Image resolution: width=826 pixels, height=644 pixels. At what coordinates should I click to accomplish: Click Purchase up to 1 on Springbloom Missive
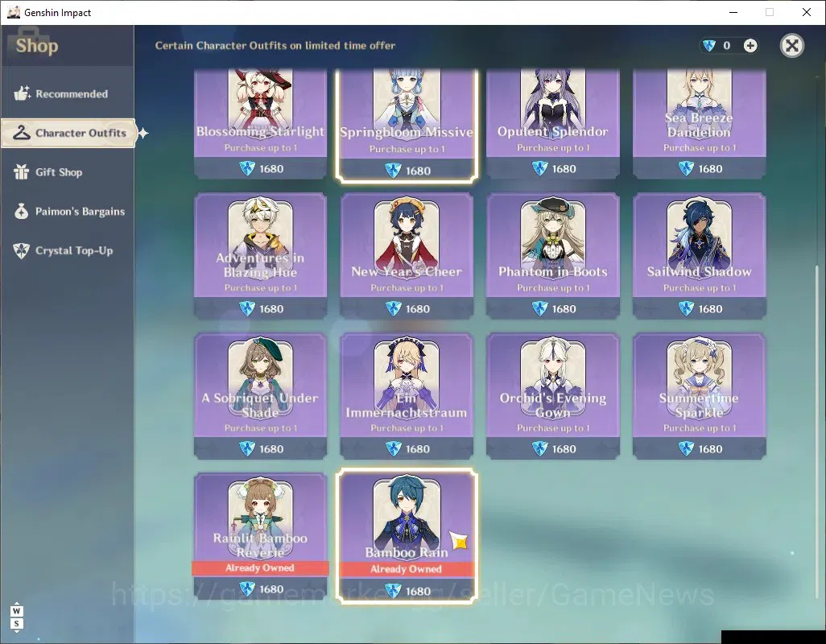click(x=407, y=150)
